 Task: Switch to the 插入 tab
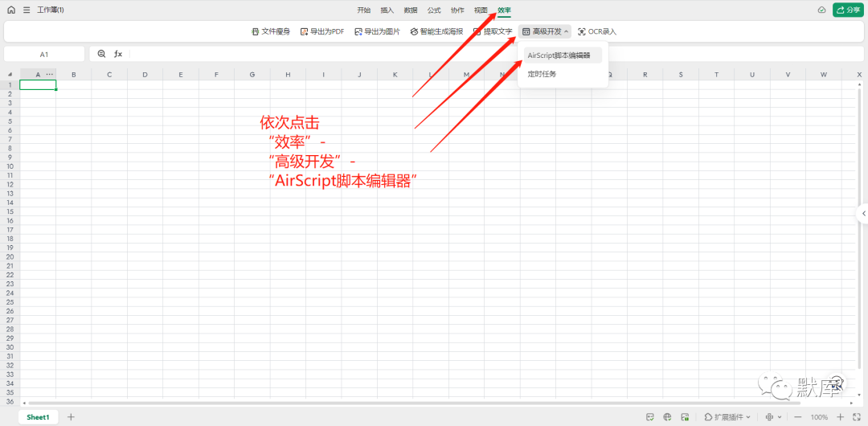[387, 10]
